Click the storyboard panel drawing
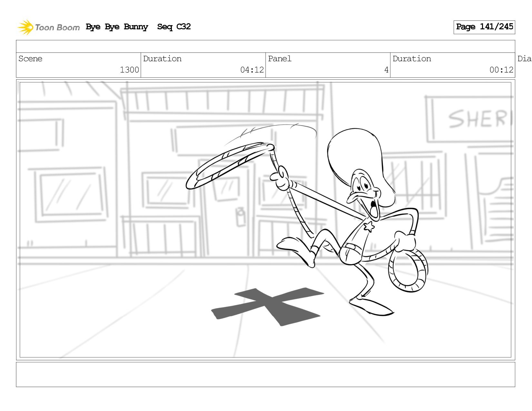 [265, 220]
